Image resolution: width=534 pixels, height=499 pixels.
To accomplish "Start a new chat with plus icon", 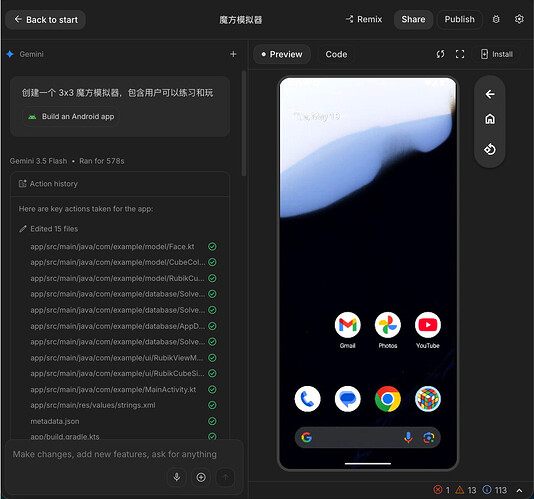I will 233,54.
